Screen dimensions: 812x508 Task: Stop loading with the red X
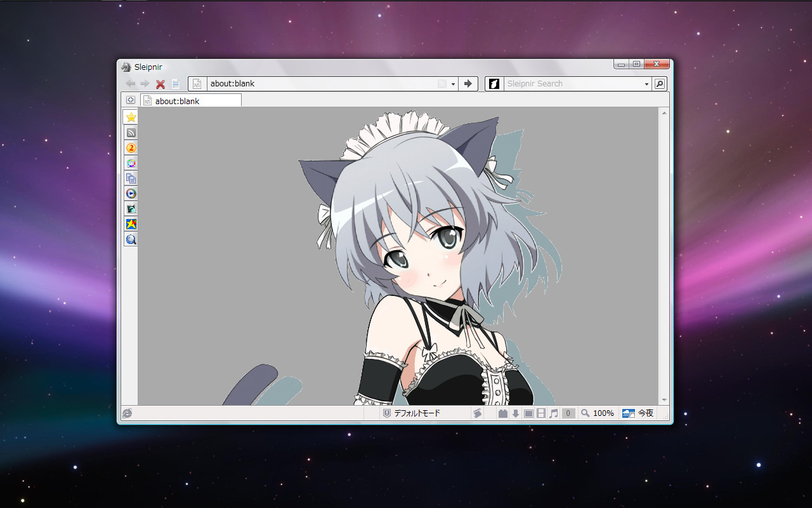click(160, 84)
